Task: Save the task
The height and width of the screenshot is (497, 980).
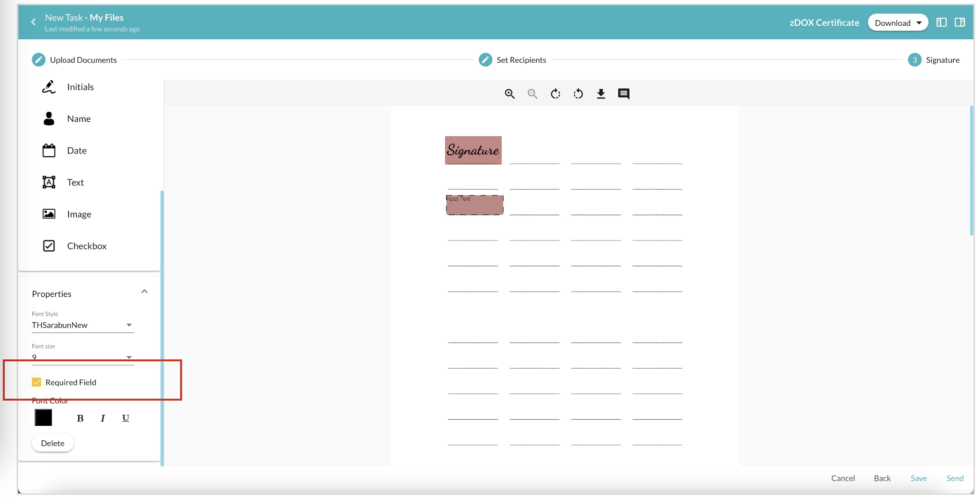Action: click(x=919, y=478)
